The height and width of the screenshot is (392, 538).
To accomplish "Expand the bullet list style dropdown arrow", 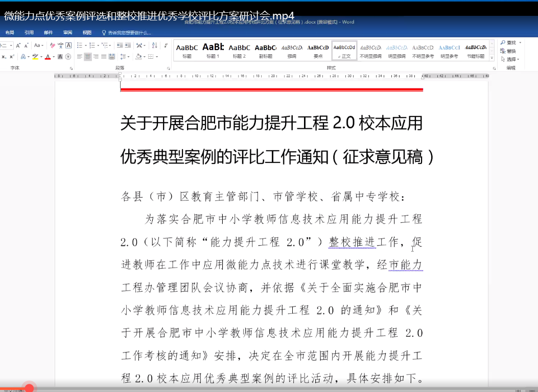I will coord(85,45).
